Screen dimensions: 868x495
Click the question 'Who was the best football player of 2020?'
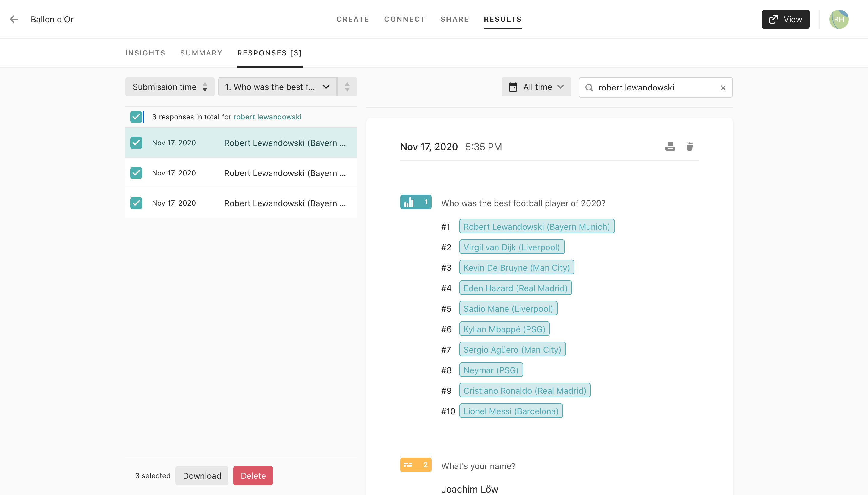[x=523, y=203]
